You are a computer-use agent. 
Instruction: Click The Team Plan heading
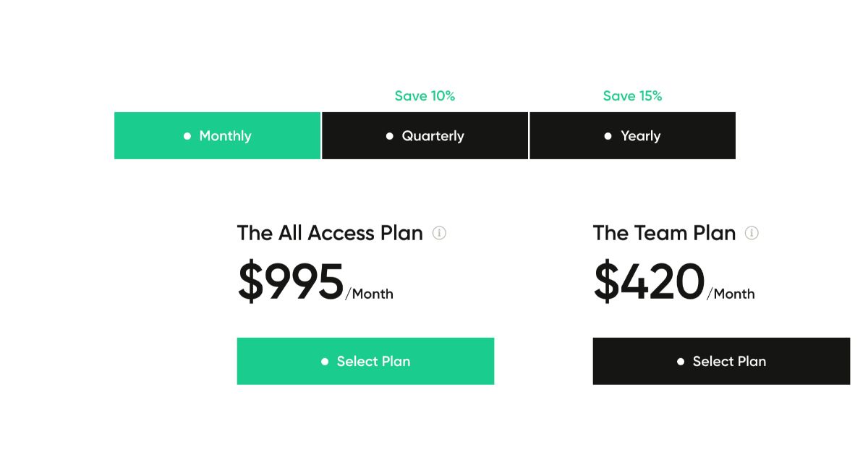[x=664, y=233]
